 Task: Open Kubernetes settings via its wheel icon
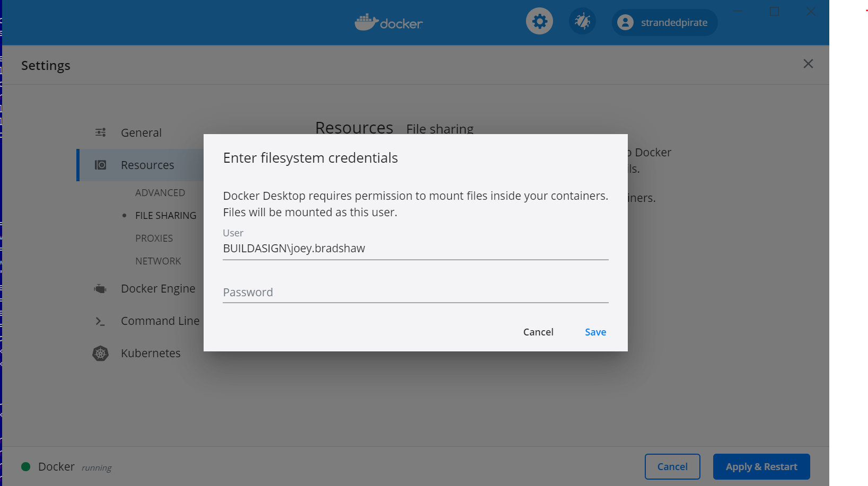tap(100, 353)
